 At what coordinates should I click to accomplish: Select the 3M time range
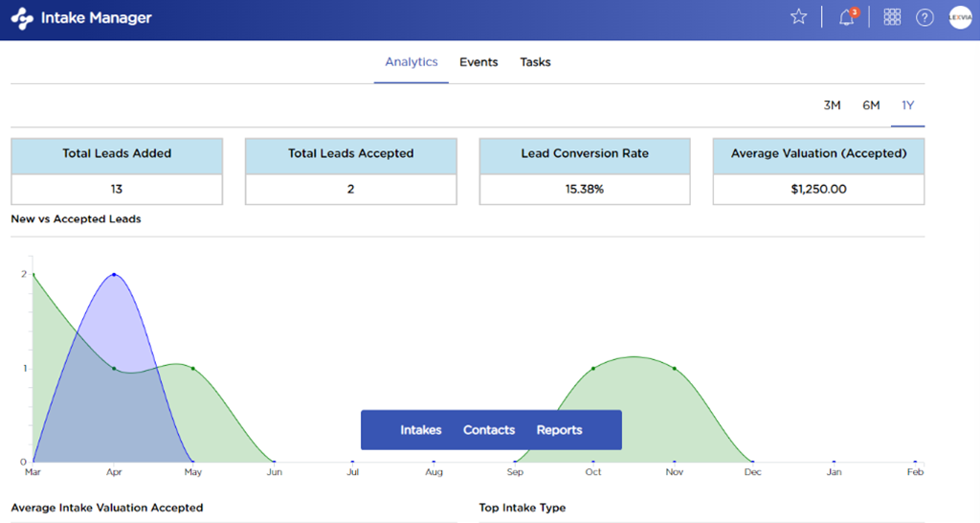(x=832, y=105)
